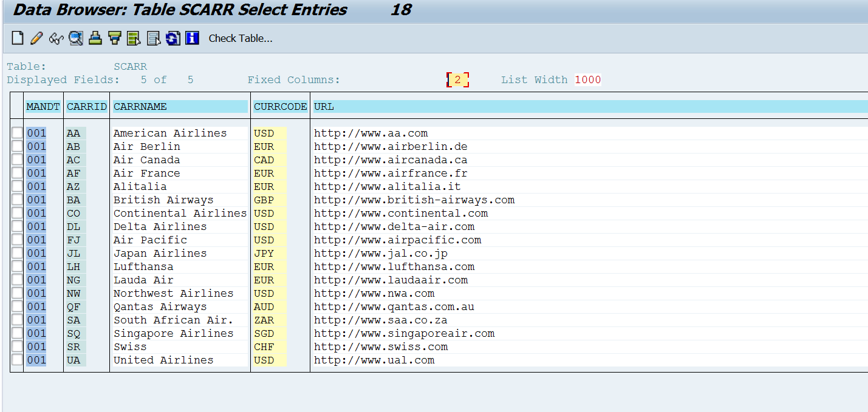Click the Air Pacific name cell
This screenshot has width=868, height=412.
180,240
